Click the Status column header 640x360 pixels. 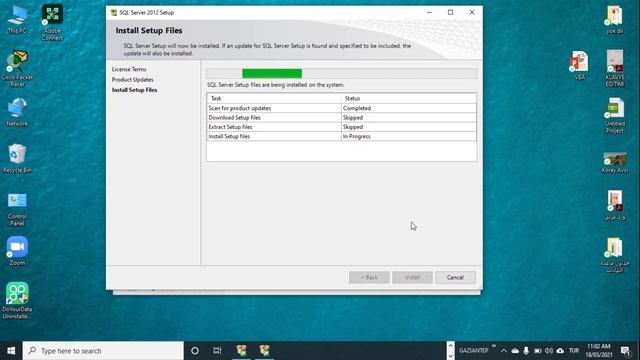pyautogui.click(x=409, y=98)
